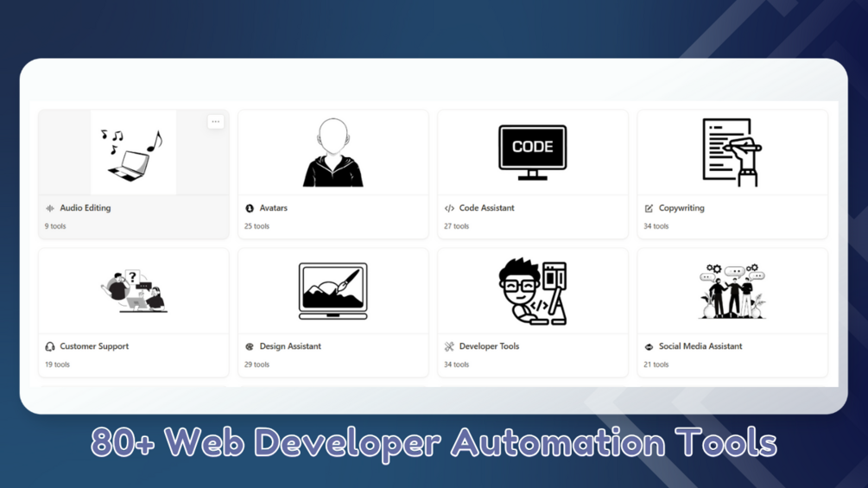The height and width of the screenshot is (488, 868).
Task: Open the Social Media Assistant people thumbnail
Action: [x=732, y=291]
